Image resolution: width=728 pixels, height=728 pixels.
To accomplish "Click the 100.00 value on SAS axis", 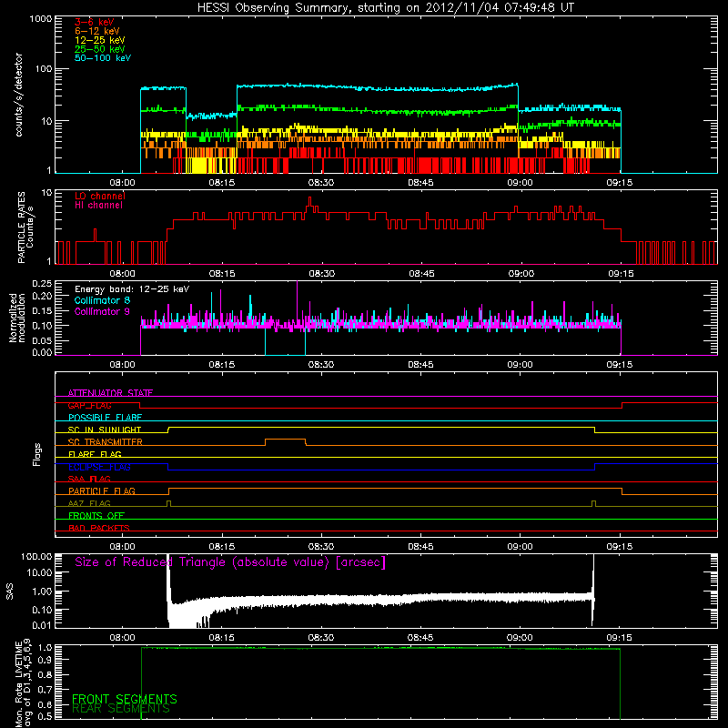I will coord(36,556).
